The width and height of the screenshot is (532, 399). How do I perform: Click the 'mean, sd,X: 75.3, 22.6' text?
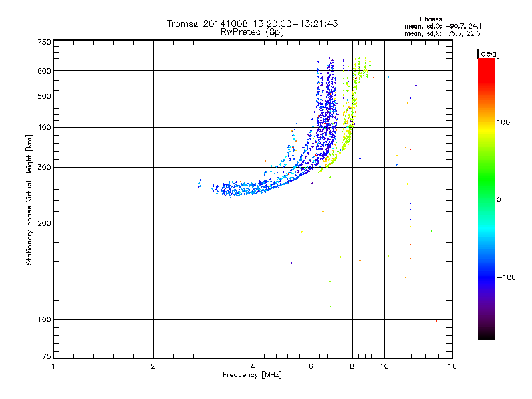pyautogui.click(x=442, y=33)
